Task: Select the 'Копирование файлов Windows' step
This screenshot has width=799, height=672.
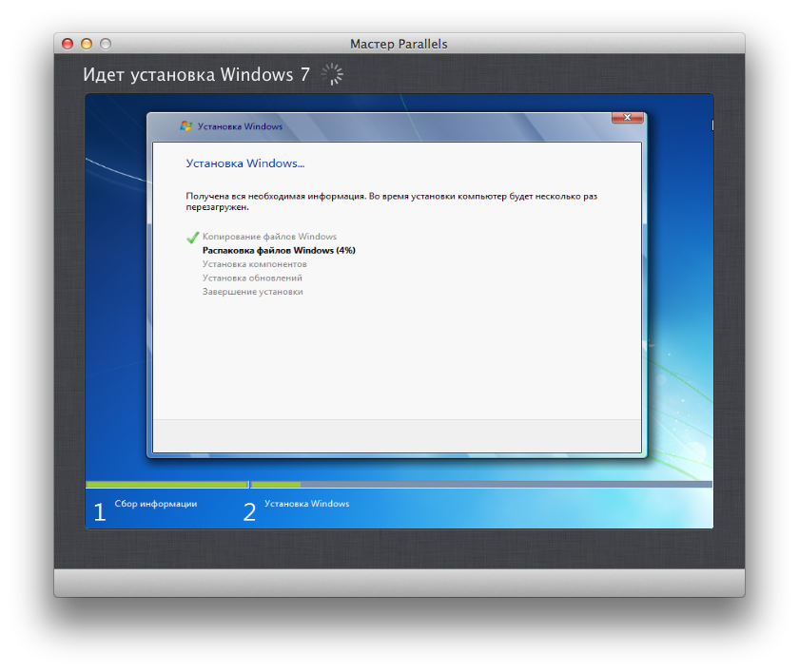Action: [269, 237]
